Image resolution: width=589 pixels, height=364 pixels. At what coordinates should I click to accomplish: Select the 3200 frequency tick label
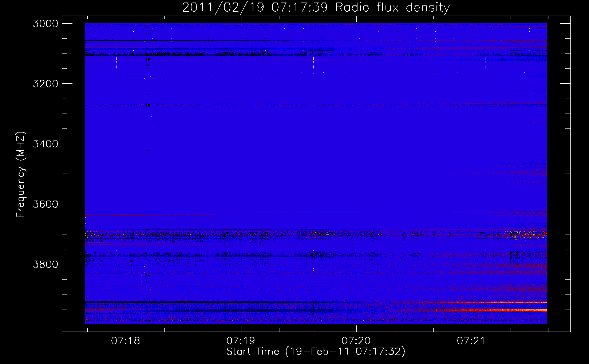click(46, 84)
